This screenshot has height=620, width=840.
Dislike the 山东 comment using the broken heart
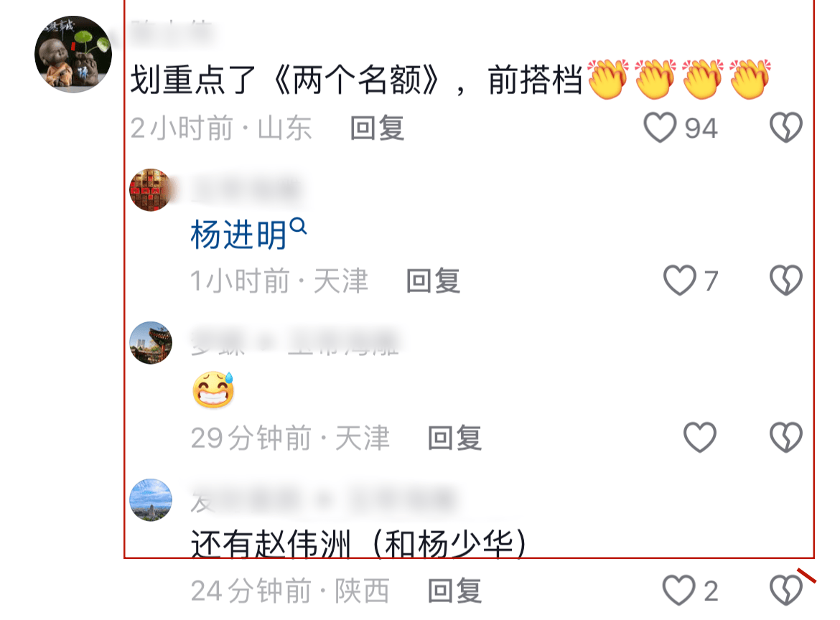tap(786, 128)
